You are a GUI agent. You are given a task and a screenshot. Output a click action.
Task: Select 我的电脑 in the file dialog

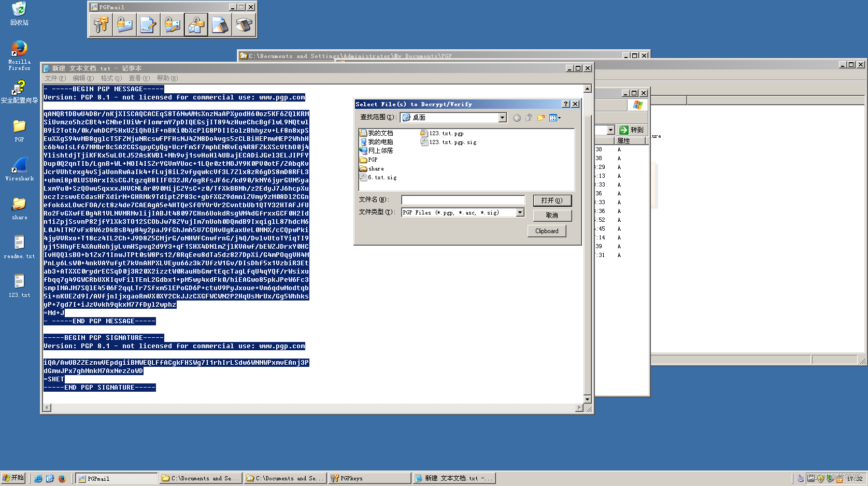tap(376, 142)
